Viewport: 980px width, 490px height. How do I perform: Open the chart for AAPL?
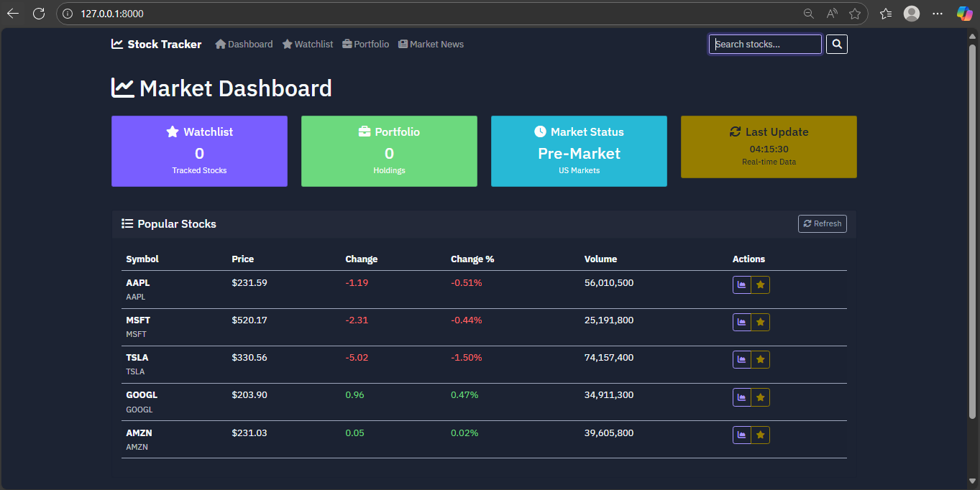[x=741, y=285]
